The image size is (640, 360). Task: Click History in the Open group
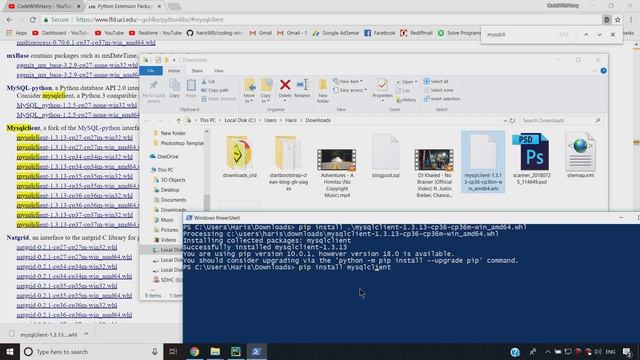406,100
